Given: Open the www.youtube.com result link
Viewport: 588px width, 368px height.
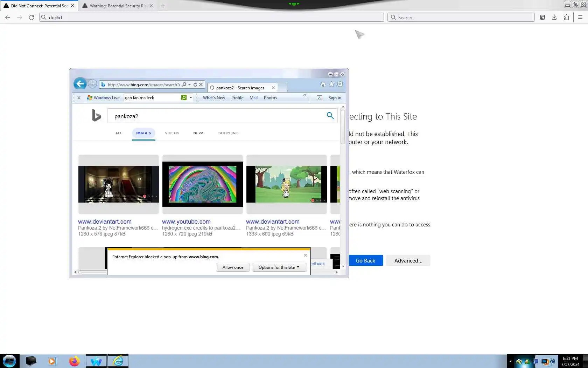Looking at the screenshot, I should pos(186,222).
